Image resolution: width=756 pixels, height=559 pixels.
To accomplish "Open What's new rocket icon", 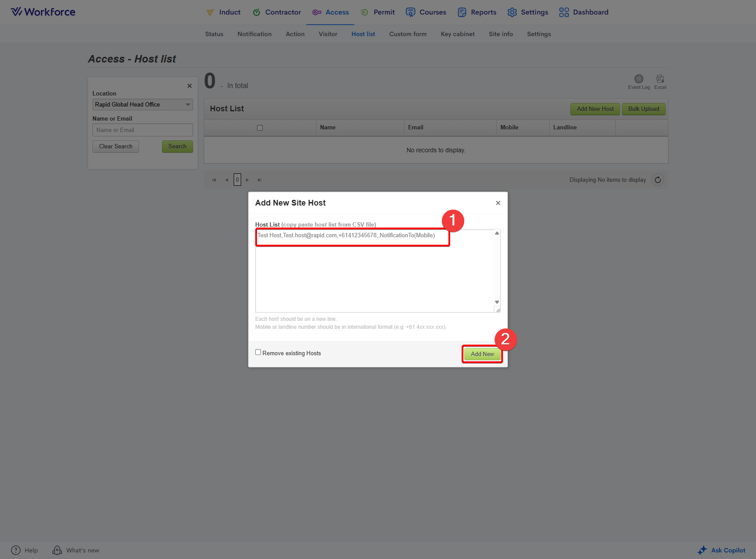I will click(x=57, y=550).
